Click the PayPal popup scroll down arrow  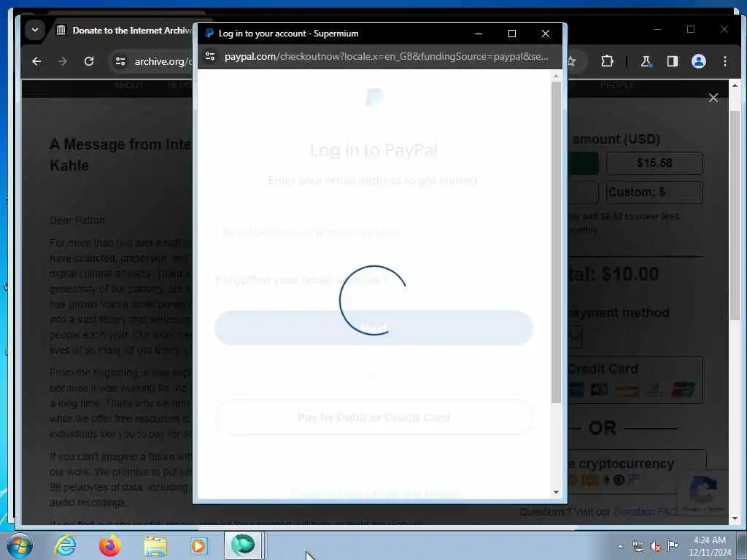point(556,492)
